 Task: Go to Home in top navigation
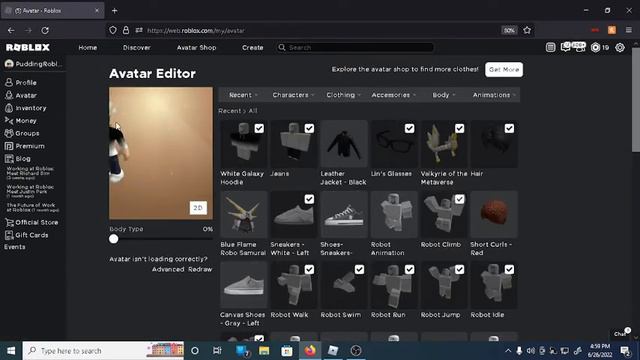(88, 47)
